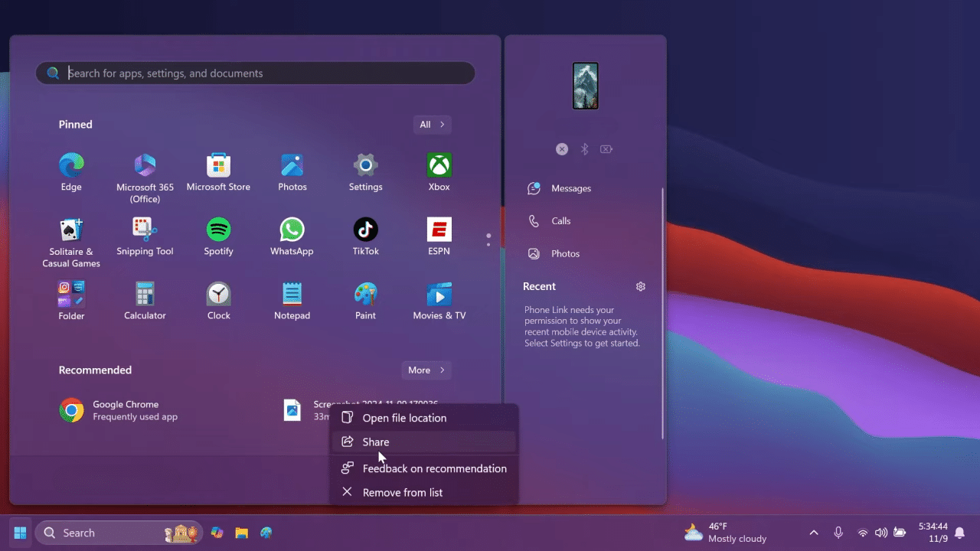The image size is (980, 551).
Task: Click the taskbar Search box
Action: click(119, 533)
